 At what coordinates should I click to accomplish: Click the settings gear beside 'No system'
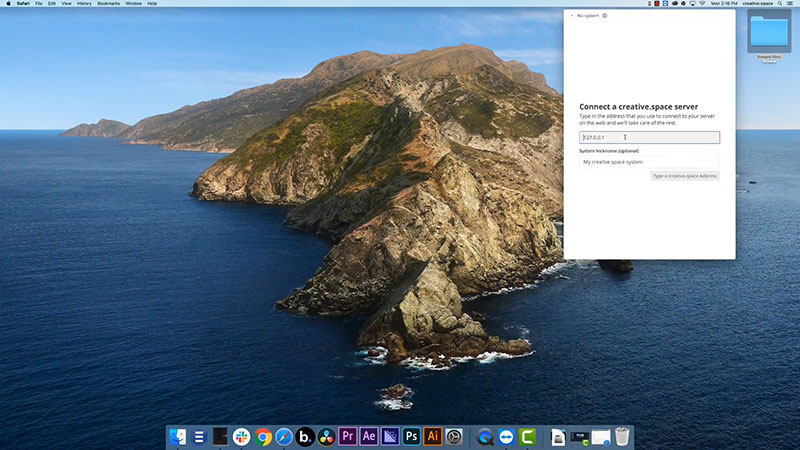pyautogui.click(x=605, y=16)
